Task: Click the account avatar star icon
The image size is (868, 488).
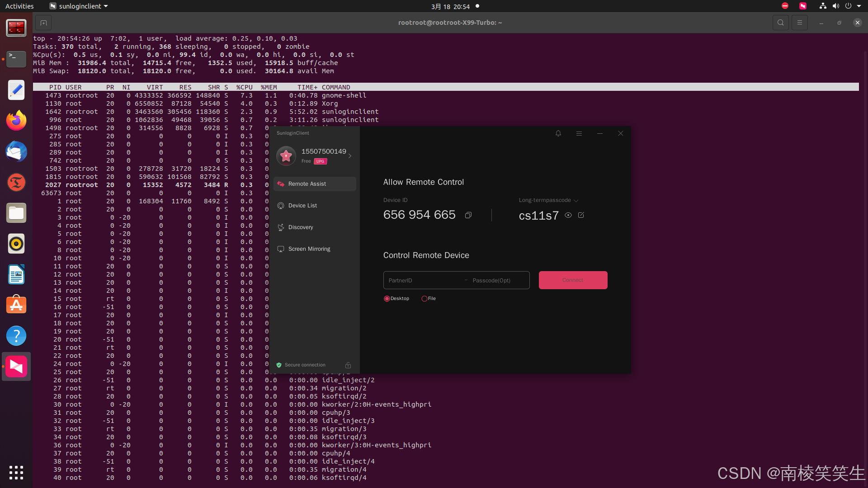Action: pos(286,156)
